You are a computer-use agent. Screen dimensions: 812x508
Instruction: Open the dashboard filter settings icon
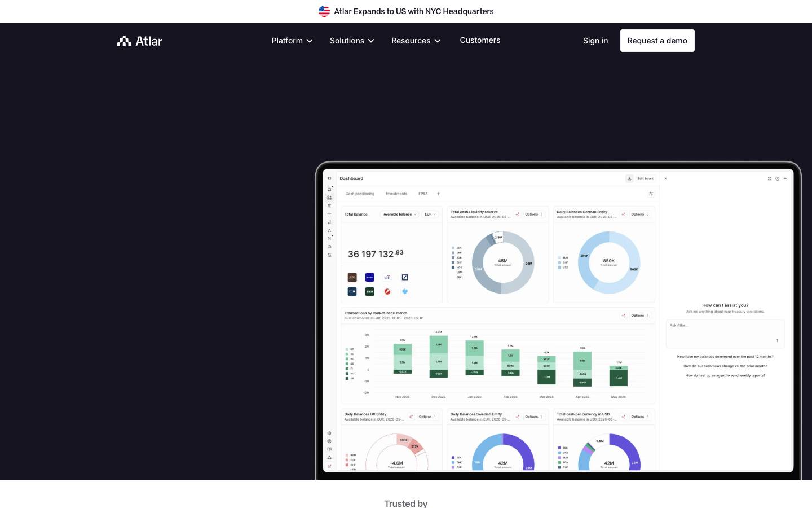click(651, 194)
